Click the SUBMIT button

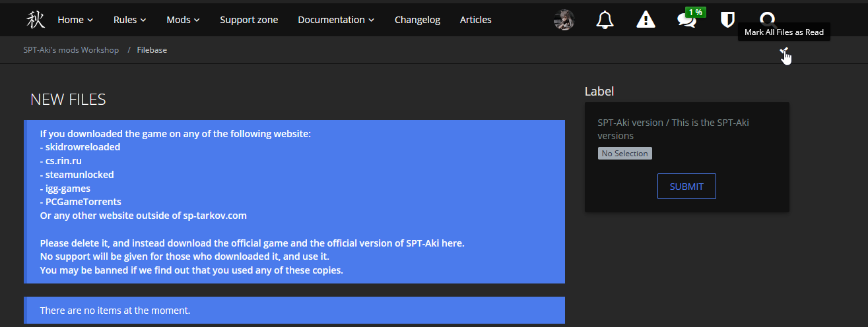pos(686,186)
